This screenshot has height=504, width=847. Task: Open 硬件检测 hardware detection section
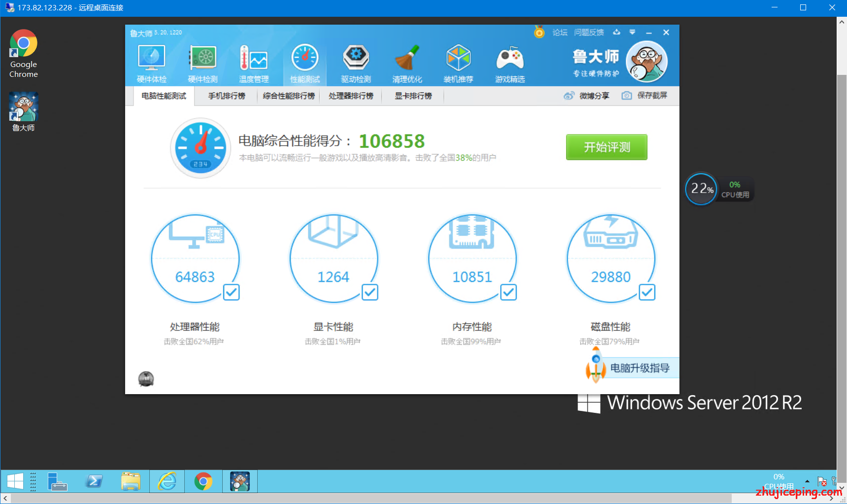point(203,64)
